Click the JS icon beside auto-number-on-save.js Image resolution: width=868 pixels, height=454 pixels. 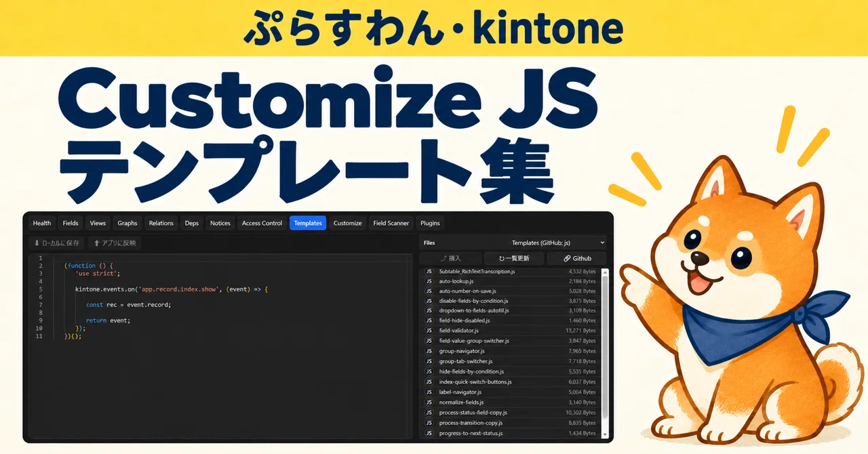[429, 291]
